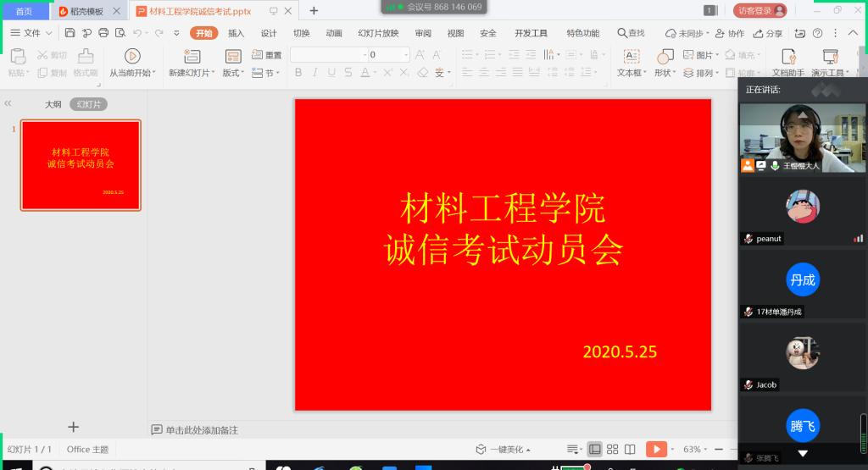
Task: Click the orange play slideshow button in status bar
Action: click(655, 449)
